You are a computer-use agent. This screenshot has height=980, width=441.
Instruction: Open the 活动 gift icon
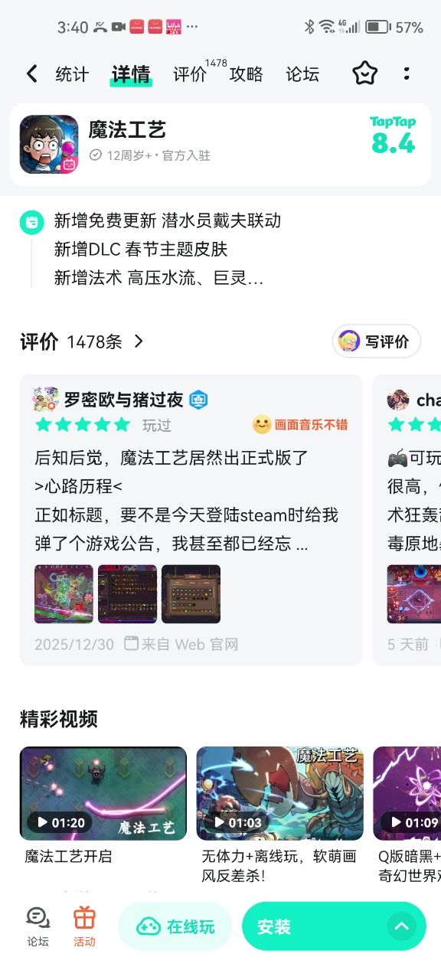(84, 926)
